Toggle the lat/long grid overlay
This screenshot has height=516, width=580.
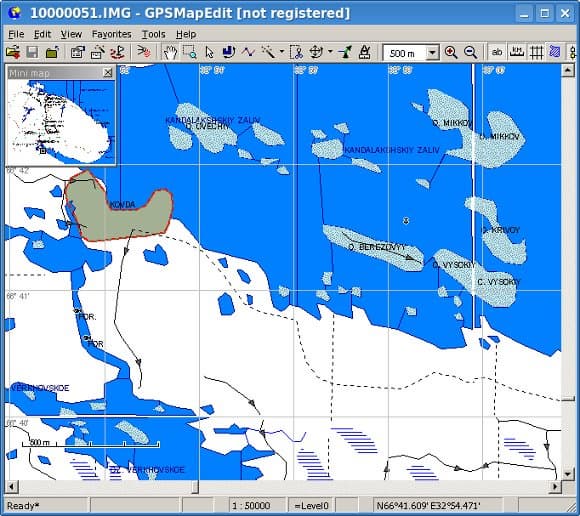pyautogui.click(x=536, y=53)
